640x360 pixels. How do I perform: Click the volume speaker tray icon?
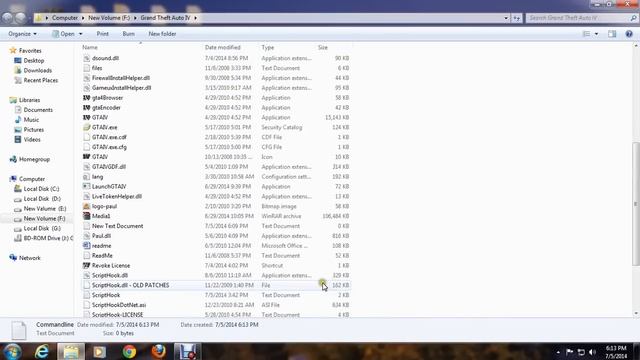coord(592,352)
